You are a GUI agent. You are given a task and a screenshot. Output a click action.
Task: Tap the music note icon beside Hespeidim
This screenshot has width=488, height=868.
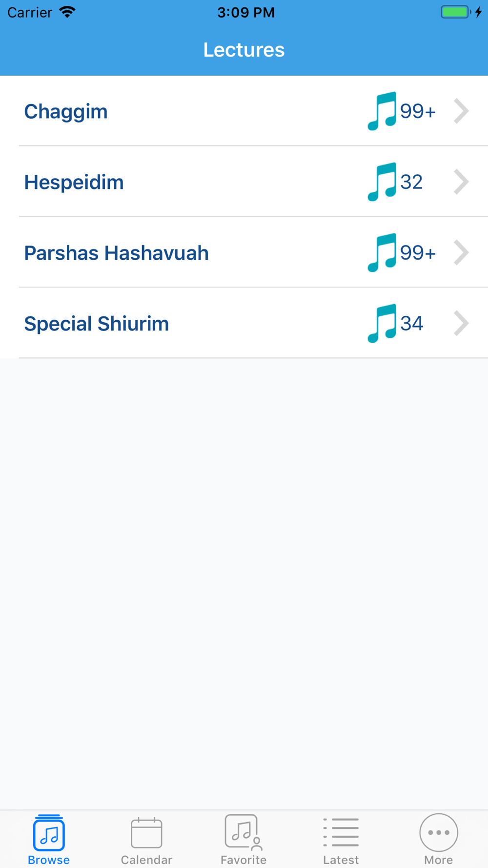382,182
